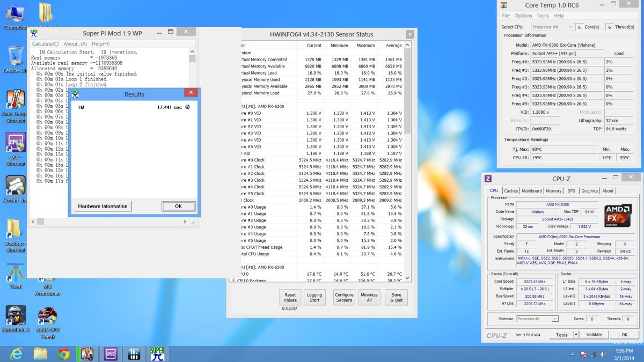Close CPU-Z with its OK button

[x=624, y=335]
